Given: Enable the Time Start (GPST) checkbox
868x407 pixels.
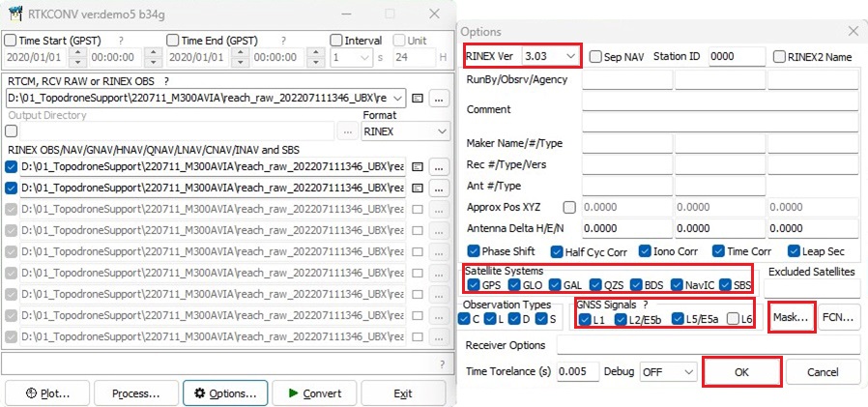Looking at the screenshot, I should pyautogui.click(x=11, y=41).
